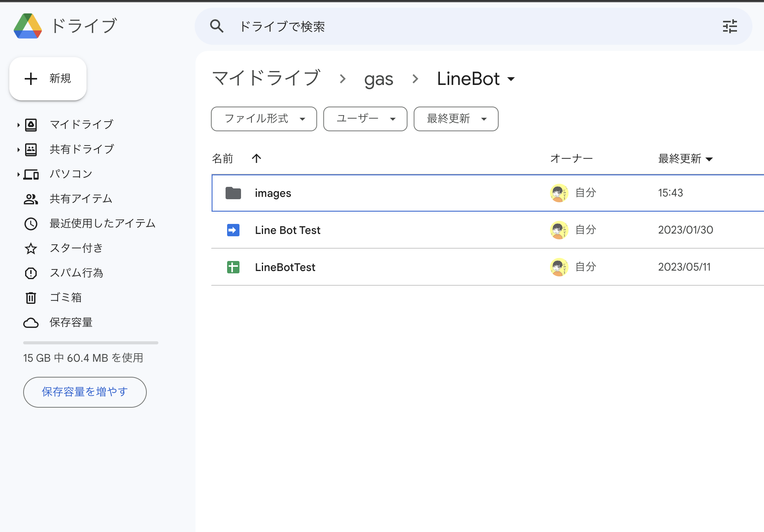The height and width of the screenshot is (532, 764).
Task: Click the 共有アイテム people icon
Action: click(31, 199)
